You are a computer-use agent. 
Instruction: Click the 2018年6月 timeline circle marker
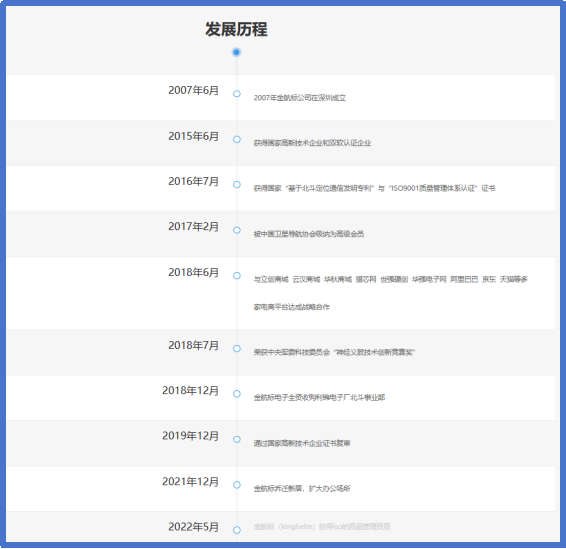click(237, 276)
